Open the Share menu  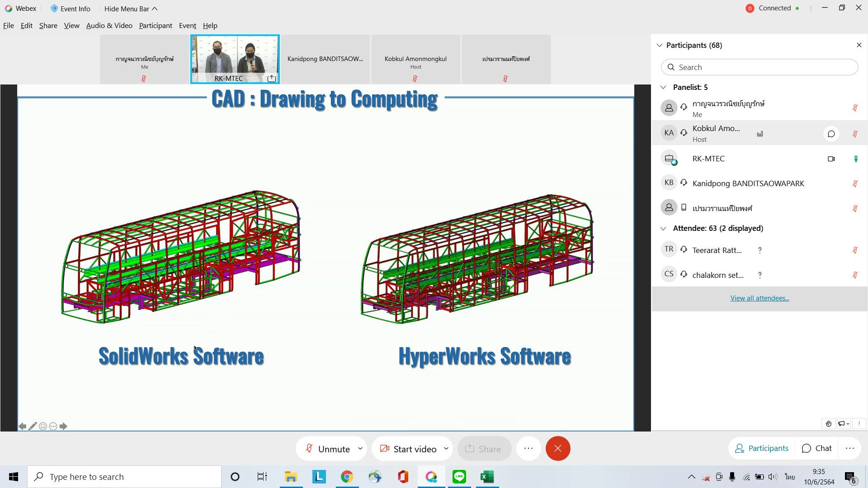point(48,26)
